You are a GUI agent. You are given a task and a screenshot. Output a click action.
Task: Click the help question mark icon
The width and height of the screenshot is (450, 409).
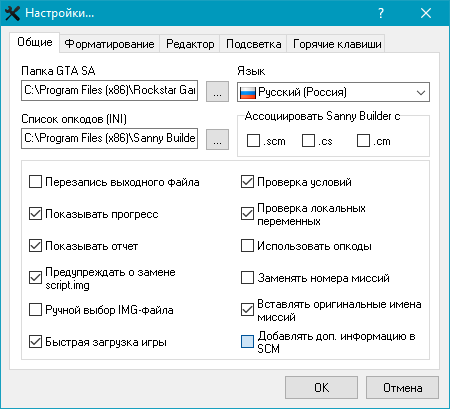[x=381, y=13]
